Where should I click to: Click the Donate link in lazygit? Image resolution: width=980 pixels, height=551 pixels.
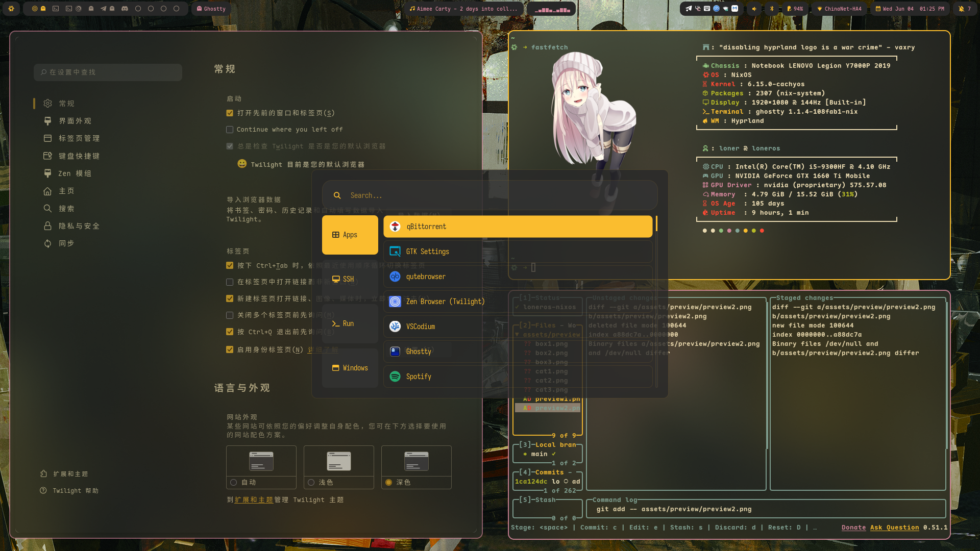click(x=853, y=528)
